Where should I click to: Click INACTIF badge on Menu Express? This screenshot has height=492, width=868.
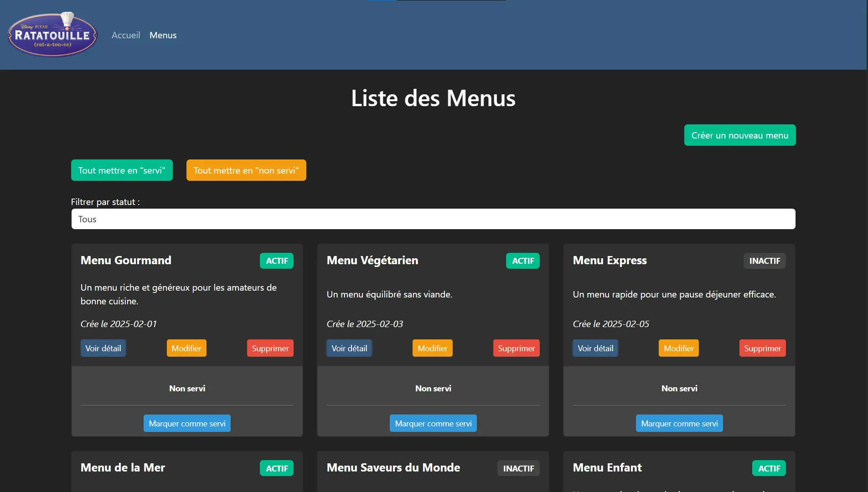[765, 261]
